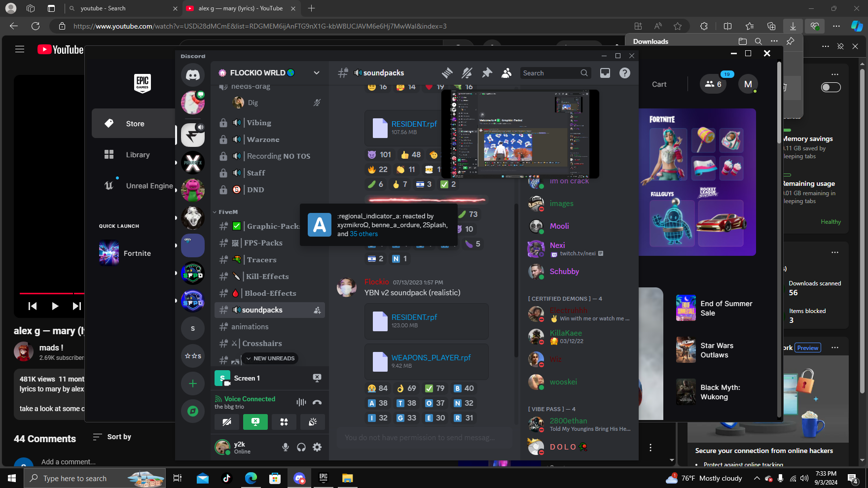Disconnect from voice with hang-up icon
The height and width of the screenshot is (488, 868).
(317, 402)
